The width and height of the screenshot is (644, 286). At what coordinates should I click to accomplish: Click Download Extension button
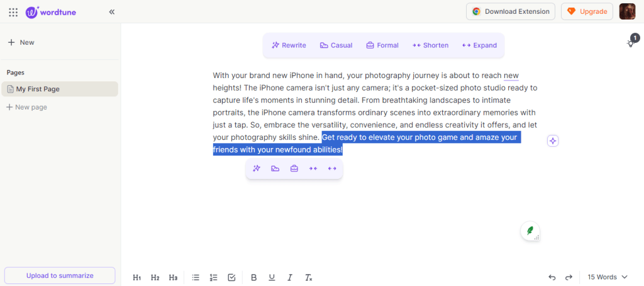coord(511,11)
